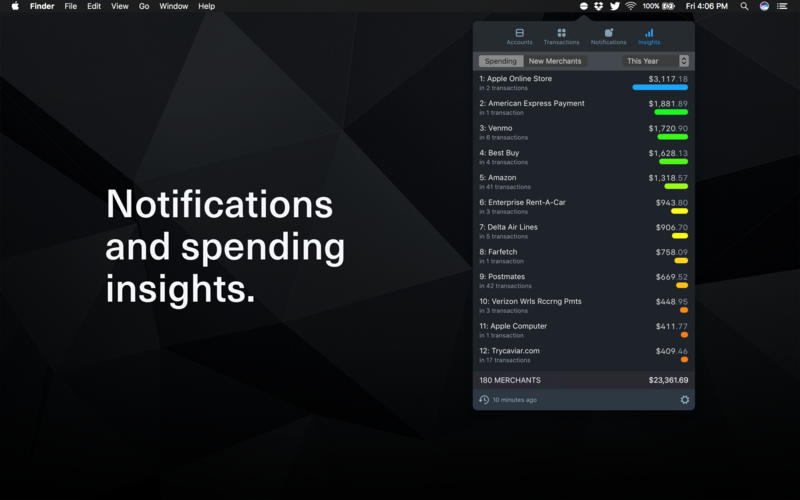This screenshot has width=800, height=500.
Task: Click the Twitter bird menu bar icon
Action: click(x=614, y=6)
